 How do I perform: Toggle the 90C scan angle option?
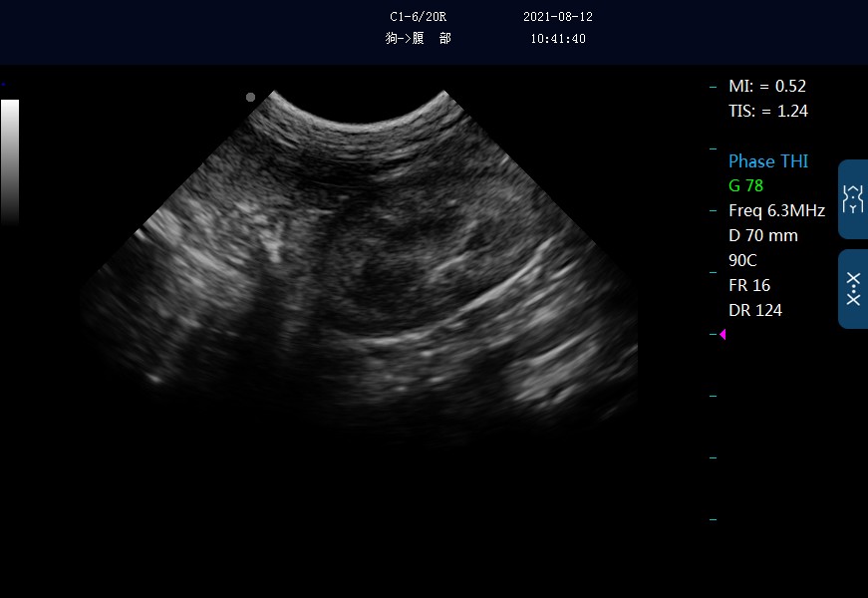745,260
